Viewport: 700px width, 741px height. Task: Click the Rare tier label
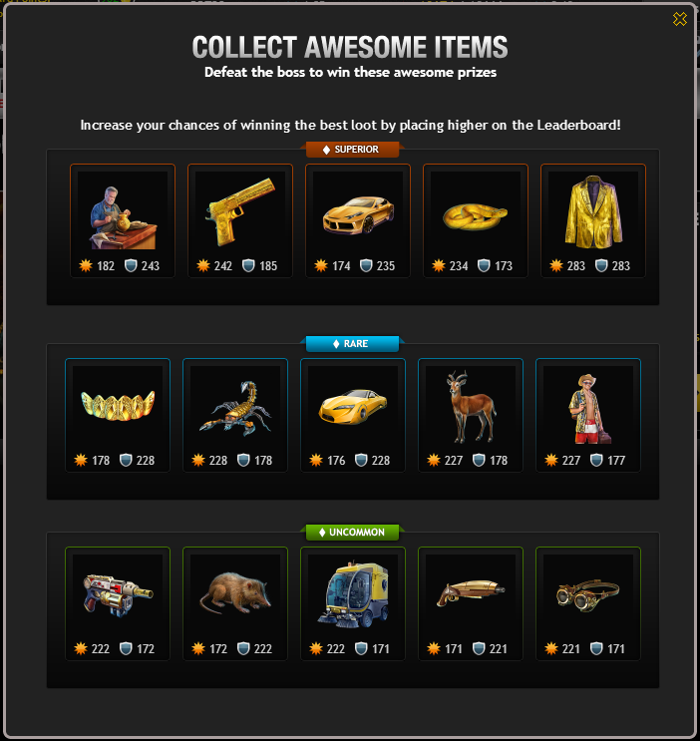point(353,343)
